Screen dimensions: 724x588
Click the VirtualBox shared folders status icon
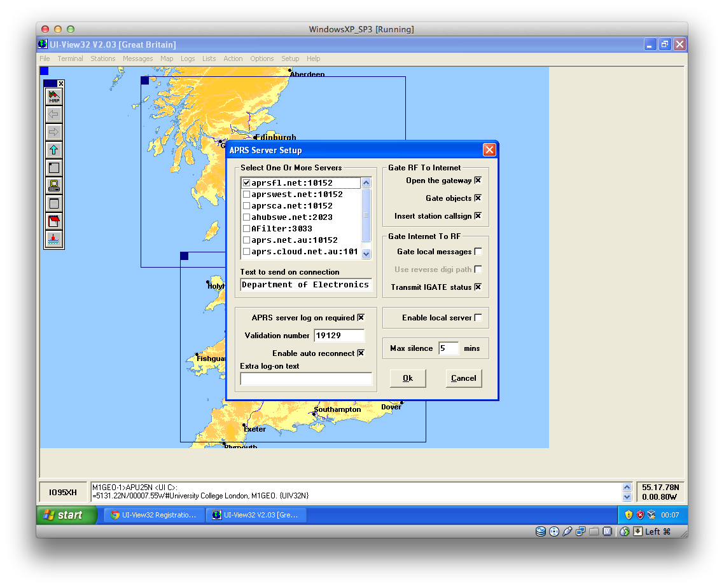(594, 531)
